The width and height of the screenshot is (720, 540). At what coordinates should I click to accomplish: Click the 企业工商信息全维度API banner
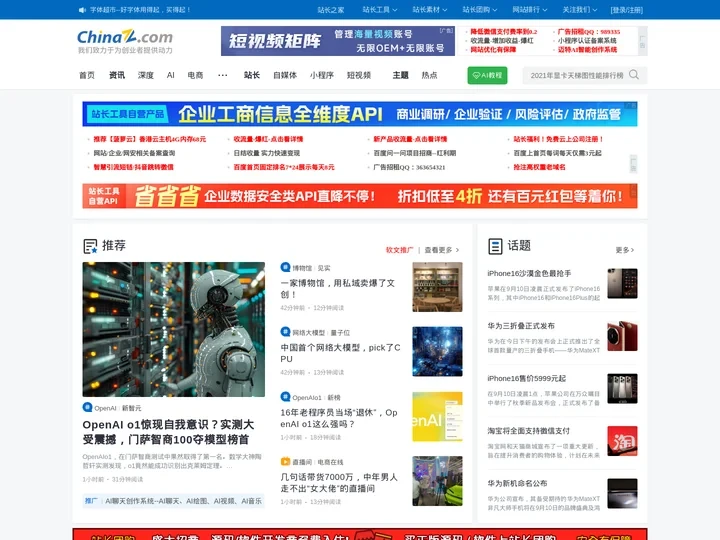pos(360,114)
